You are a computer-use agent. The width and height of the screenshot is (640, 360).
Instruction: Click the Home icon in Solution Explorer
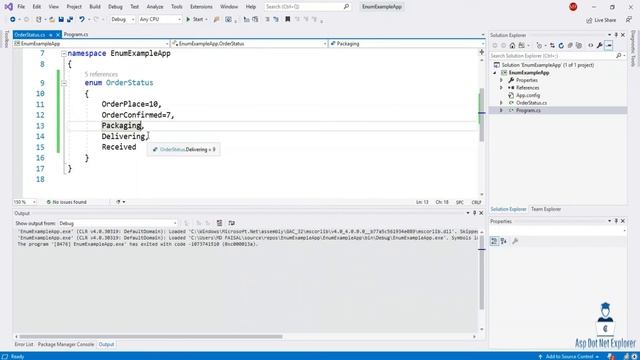[512, 45]
